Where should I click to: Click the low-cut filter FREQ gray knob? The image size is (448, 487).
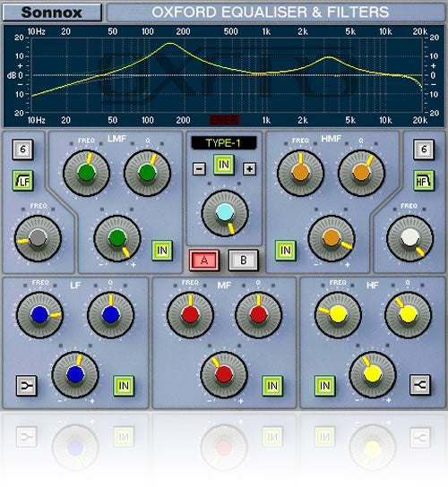pyautogui.click(x=38, y=238)
